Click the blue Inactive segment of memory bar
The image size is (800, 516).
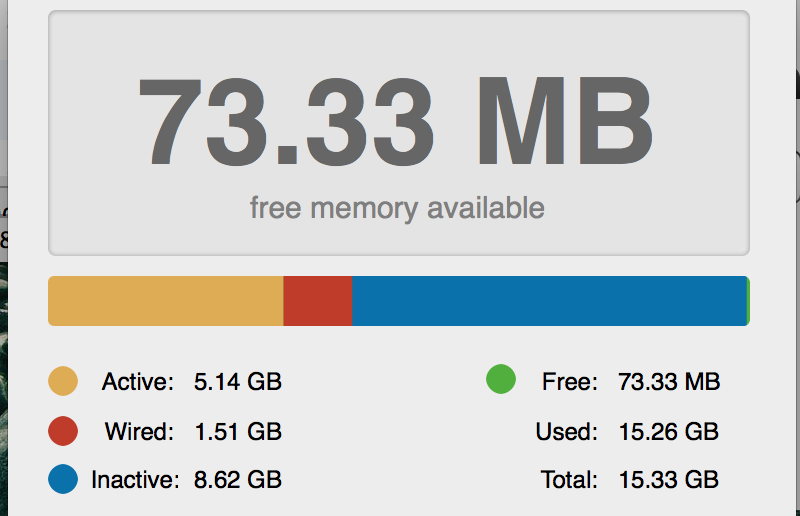[549, 301]
